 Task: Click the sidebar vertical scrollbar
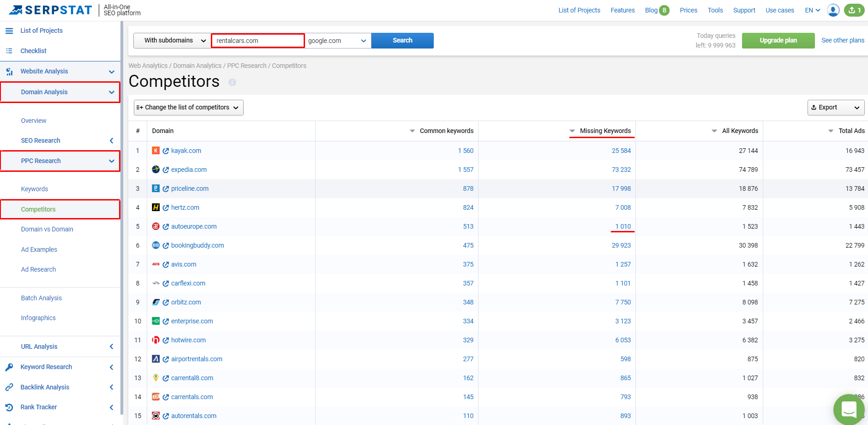[x=122, y=217]
